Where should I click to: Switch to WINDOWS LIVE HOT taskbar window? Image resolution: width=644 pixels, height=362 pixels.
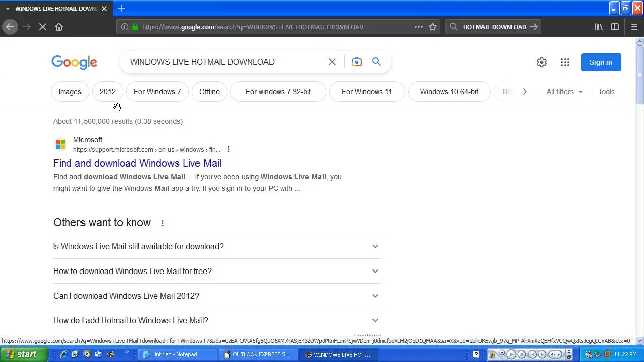coord(340,354)
